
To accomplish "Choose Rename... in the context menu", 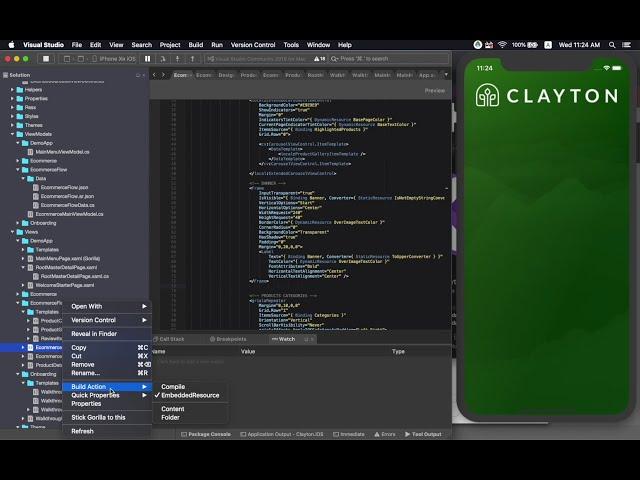I will tap(107, 373).
